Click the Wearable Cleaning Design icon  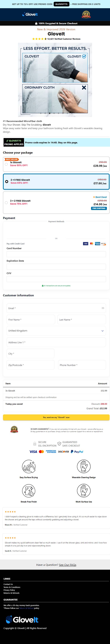(x=84, y=466)
